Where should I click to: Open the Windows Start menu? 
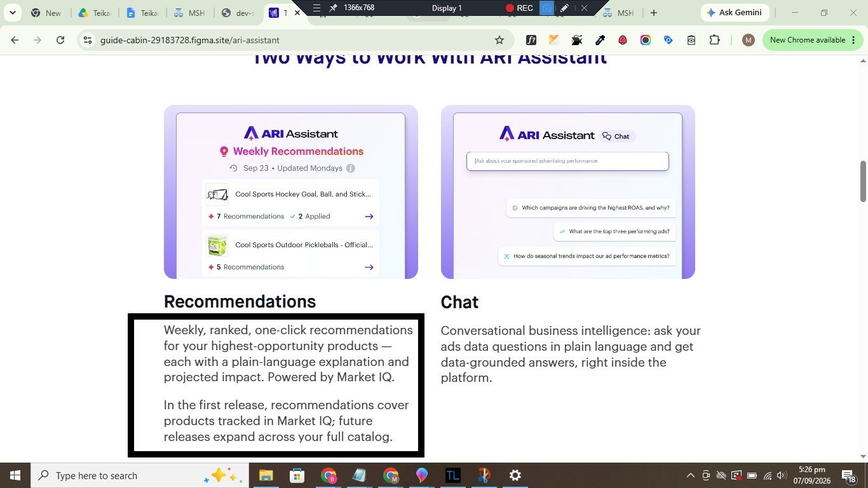pos(15,475)
